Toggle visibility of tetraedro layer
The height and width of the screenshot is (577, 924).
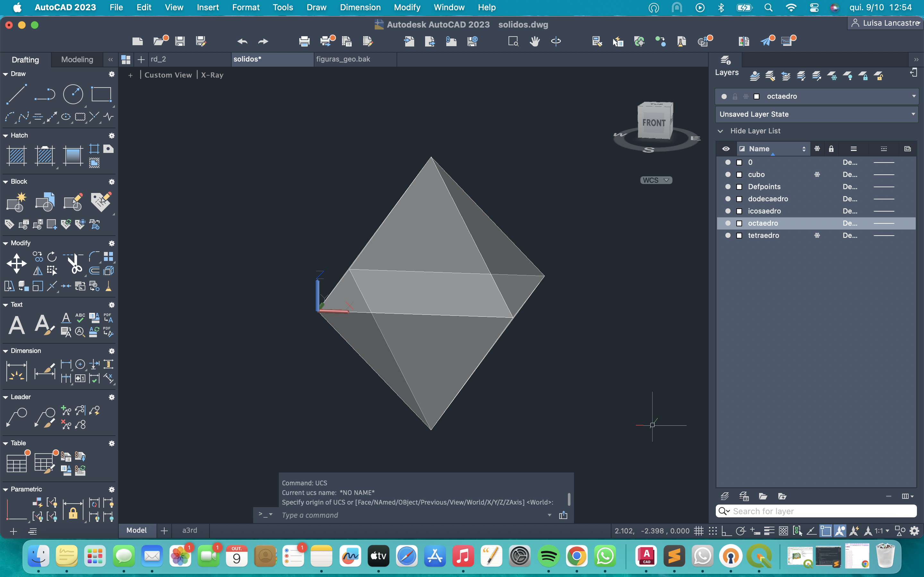pos(728,236)
